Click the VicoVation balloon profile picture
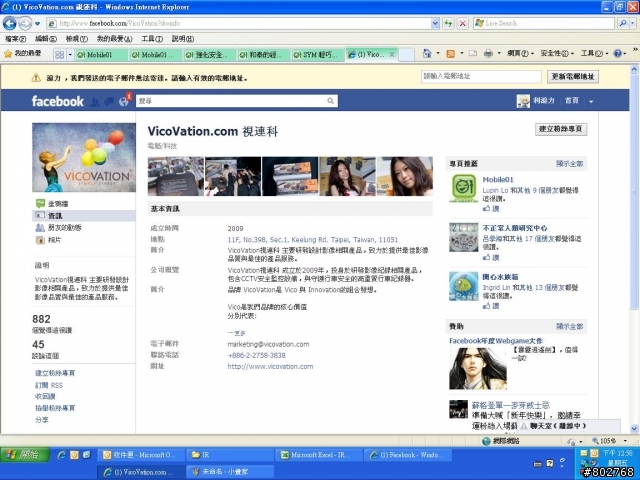This screenshot has width=640, height=480. [84, 158]
